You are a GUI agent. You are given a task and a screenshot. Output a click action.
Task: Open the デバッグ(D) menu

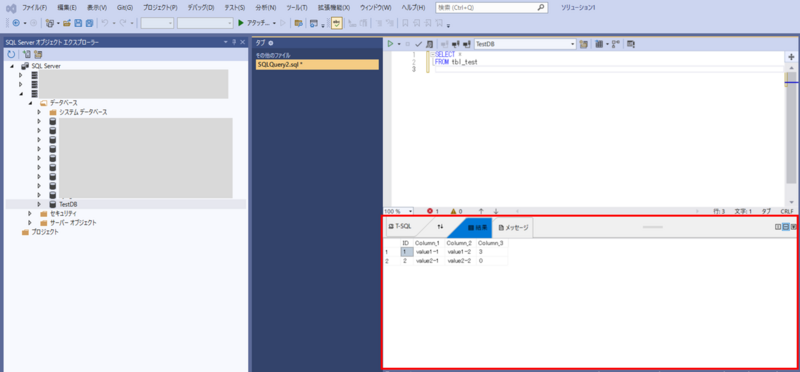pos(201,8)
